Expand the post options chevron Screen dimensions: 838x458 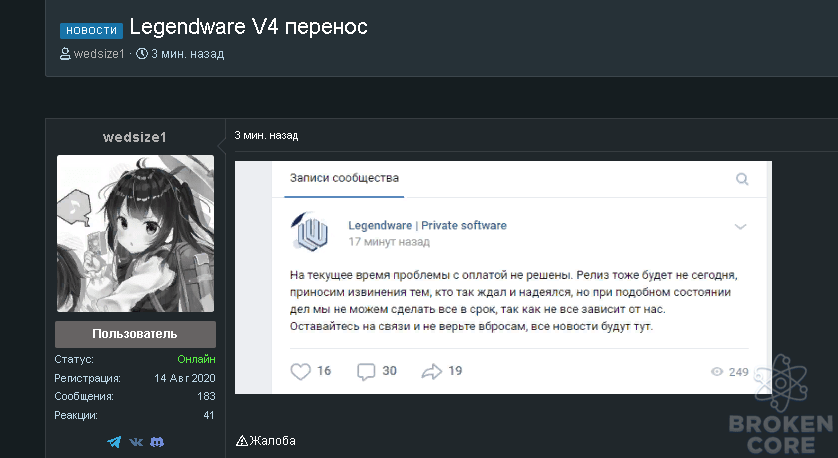pyautogui.click(x=740, y=227)
